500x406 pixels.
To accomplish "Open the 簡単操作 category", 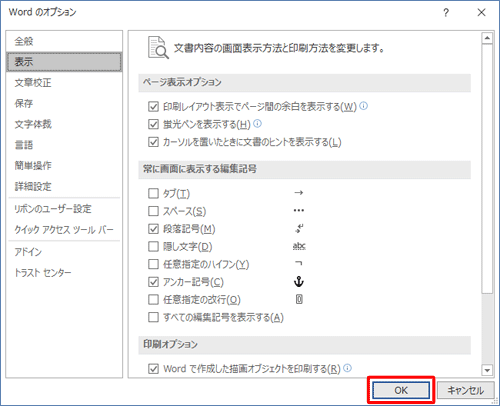I will click(x=64, y=166).
